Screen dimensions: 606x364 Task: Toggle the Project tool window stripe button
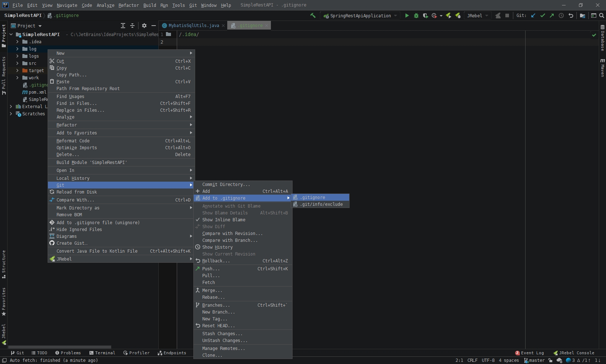[x=4, y=35]
